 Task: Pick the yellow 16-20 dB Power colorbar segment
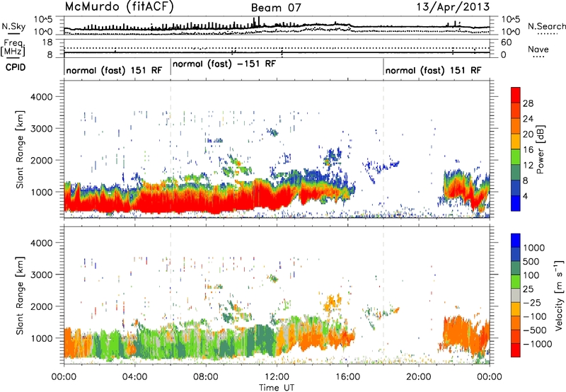click(516, 141)
